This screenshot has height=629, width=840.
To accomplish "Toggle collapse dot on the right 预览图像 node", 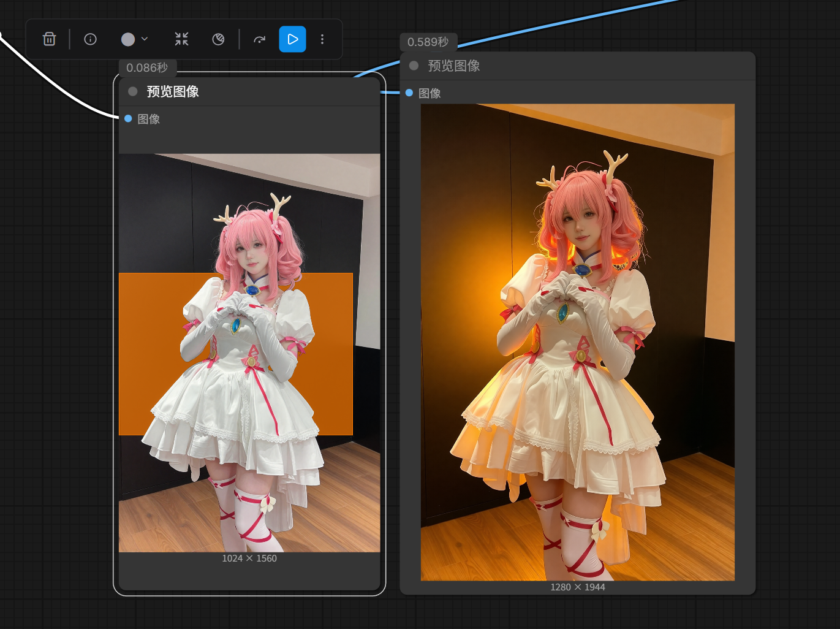I will click(414, 66).
